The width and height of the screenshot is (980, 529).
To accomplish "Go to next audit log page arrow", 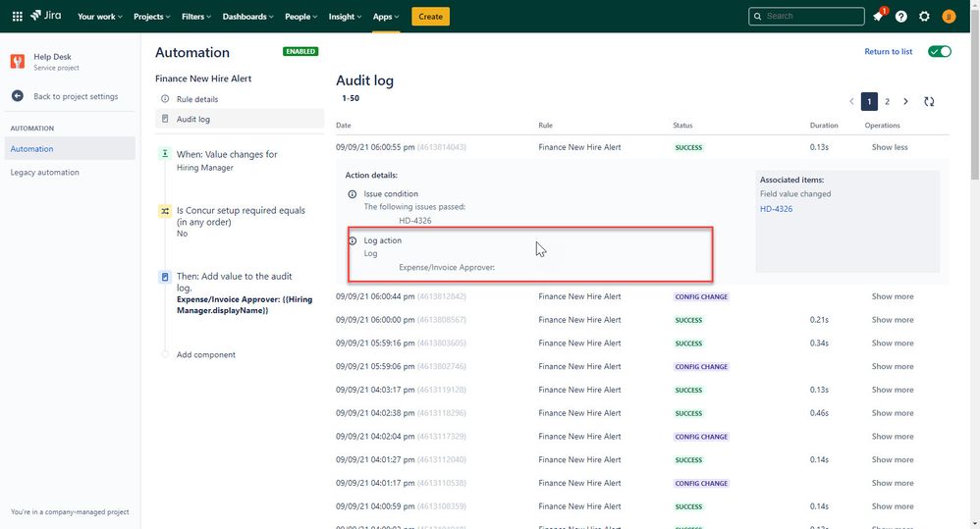I will [x=905, y=101].
